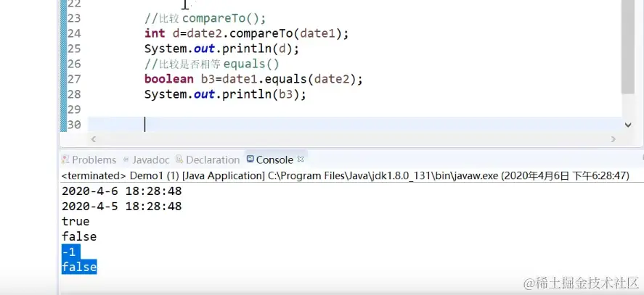Click the editor horizontal scroll left arrow
This screenshot has height=295, width=644.
(x=93, y=139)
